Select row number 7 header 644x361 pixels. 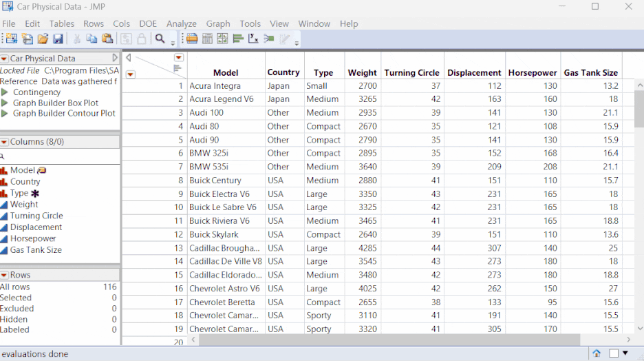coord(154,167)
